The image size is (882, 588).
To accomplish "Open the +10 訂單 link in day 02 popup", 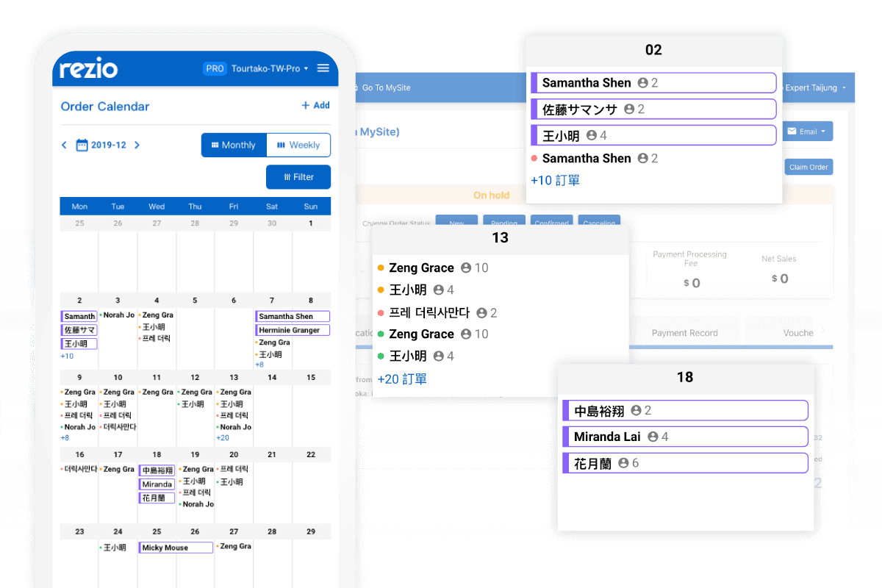I will pyautogui.click(x=555, y=180).
